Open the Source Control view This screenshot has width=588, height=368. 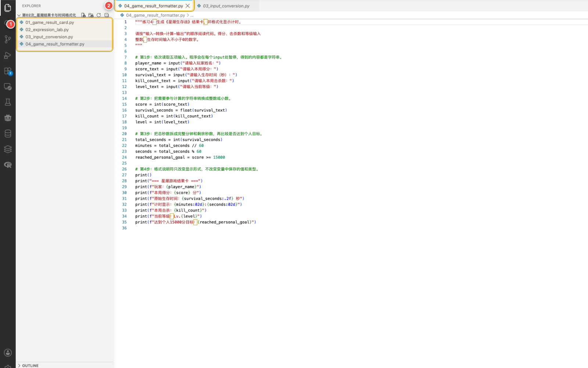pos(8,39)
